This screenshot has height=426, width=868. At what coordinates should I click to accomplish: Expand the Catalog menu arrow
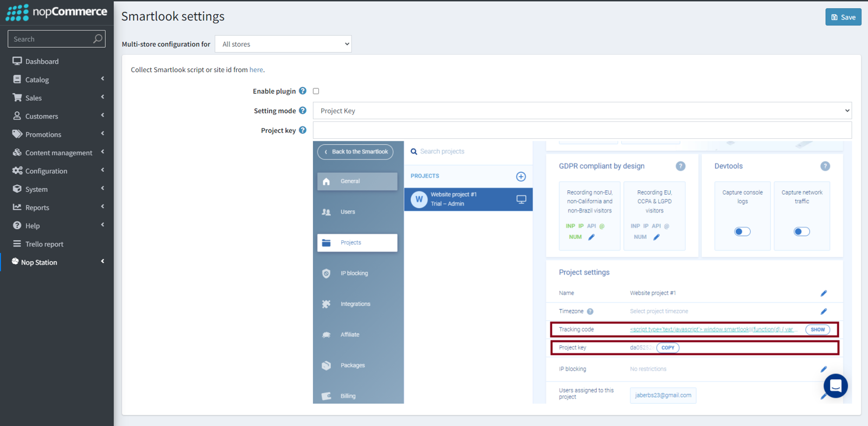103,79
